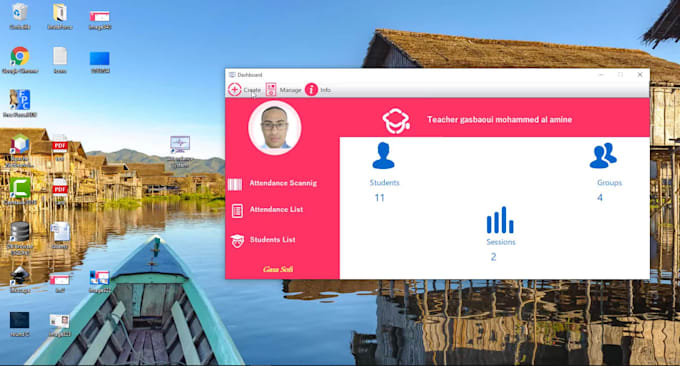Screen dimensions: 680x366
Task: Minimize the Dashboard window
Action: (x=601, y=75)
